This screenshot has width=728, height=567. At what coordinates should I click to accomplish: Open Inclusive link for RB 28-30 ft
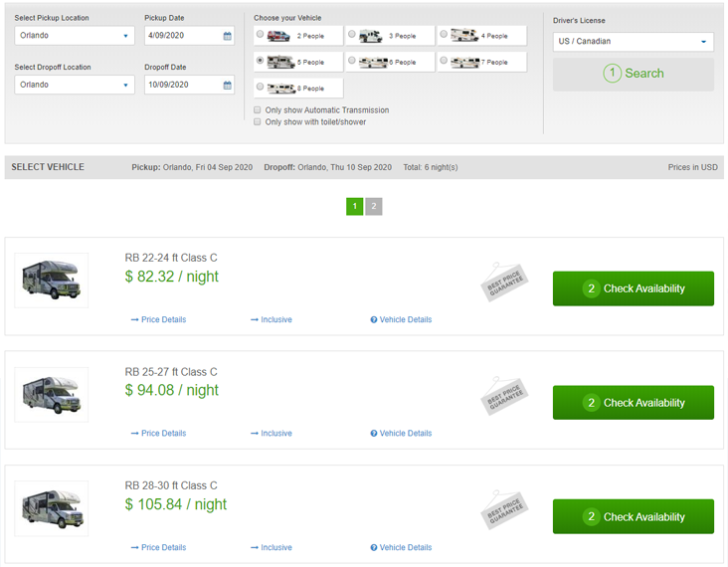coord(276,547)
